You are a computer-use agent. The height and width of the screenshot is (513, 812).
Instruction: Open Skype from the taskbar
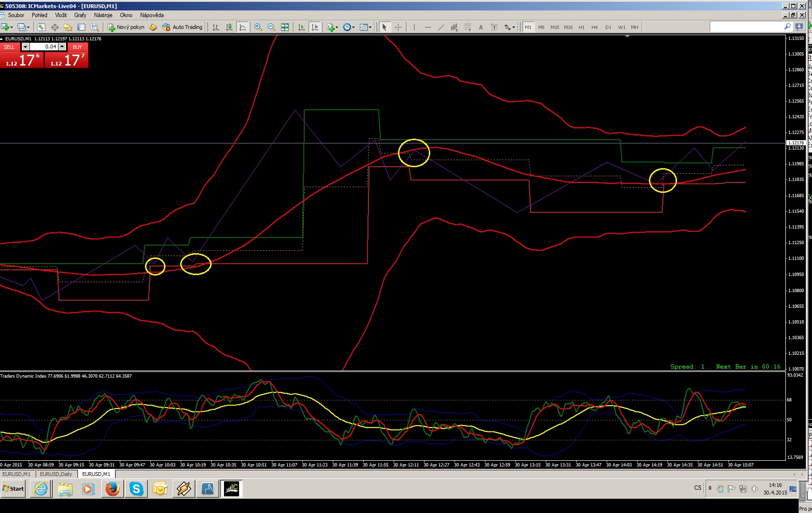(136, 488)
